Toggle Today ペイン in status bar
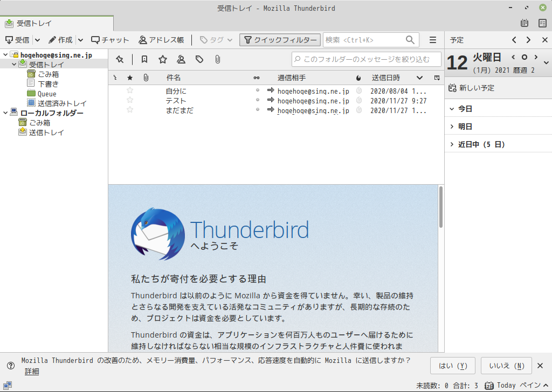Viewport: 552px width, 392px height. point(516,386)
